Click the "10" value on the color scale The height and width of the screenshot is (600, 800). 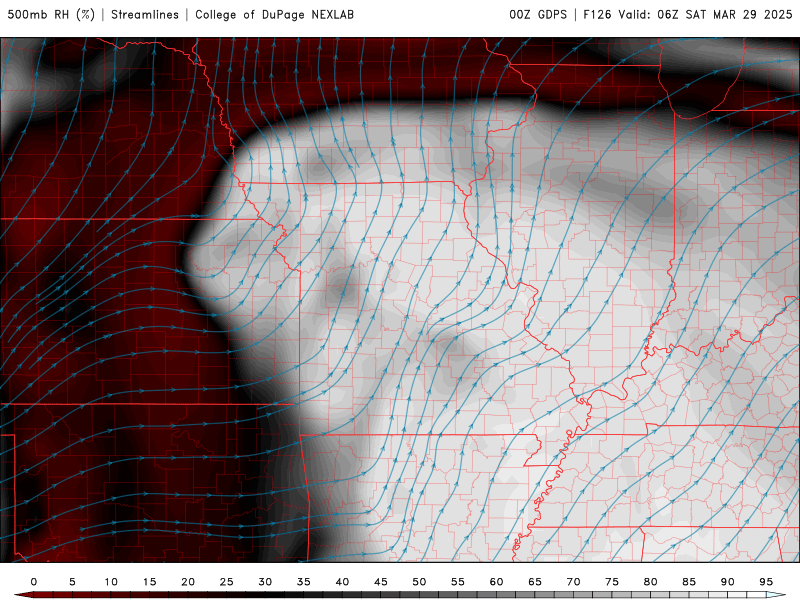pos(111,582)
